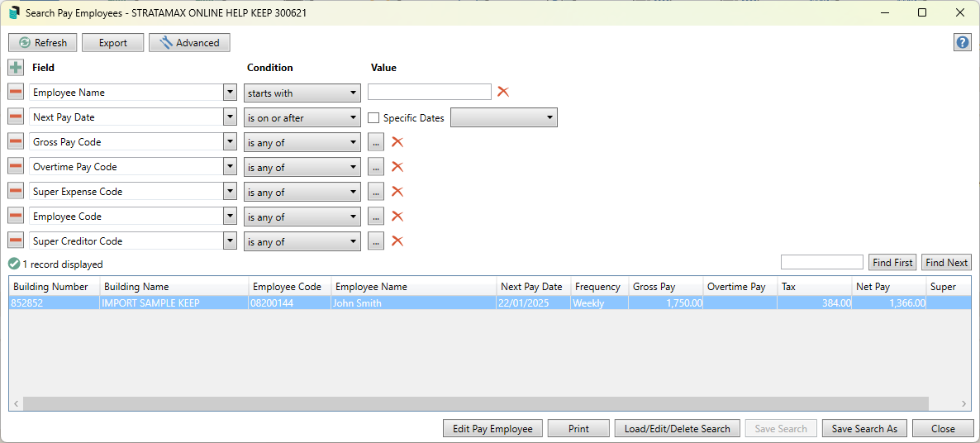Tick the Specific Dates checkbox
The image size is (980, 443).
click(x=373, y=117)
